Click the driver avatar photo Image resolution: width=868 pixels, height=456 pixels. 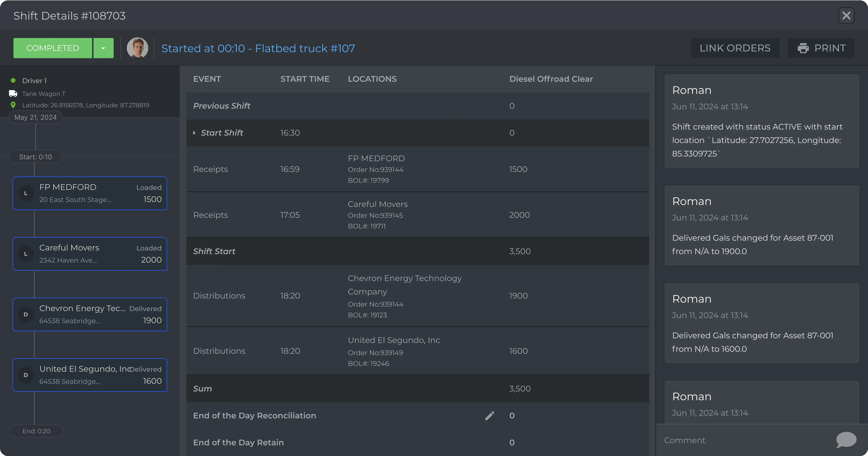(x=137, y=48)
